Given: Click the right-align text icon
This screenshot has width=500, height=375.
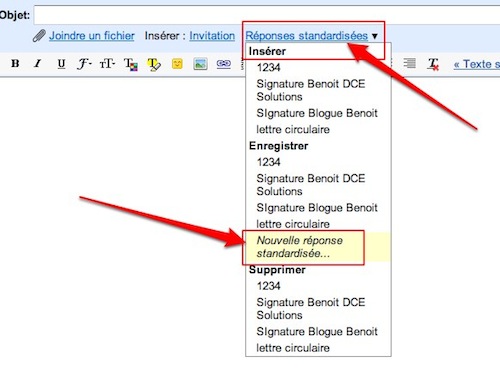Looking at the screenshot, I should pyautogui.click(x=409, y=63).
